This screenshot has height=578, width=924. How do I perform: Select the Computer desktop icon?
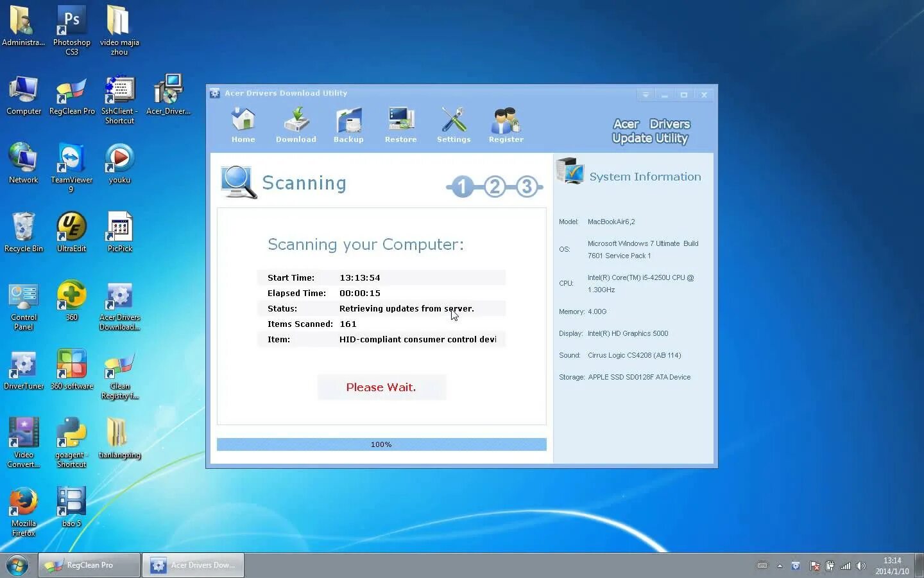24,95
